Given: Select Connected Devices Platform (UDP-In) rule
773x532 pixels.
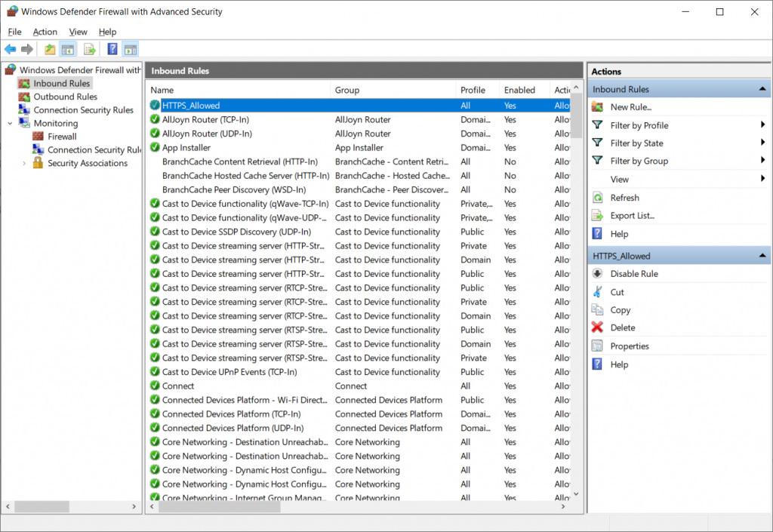Looking at the screenshot, I should click(x=359, y=428).
